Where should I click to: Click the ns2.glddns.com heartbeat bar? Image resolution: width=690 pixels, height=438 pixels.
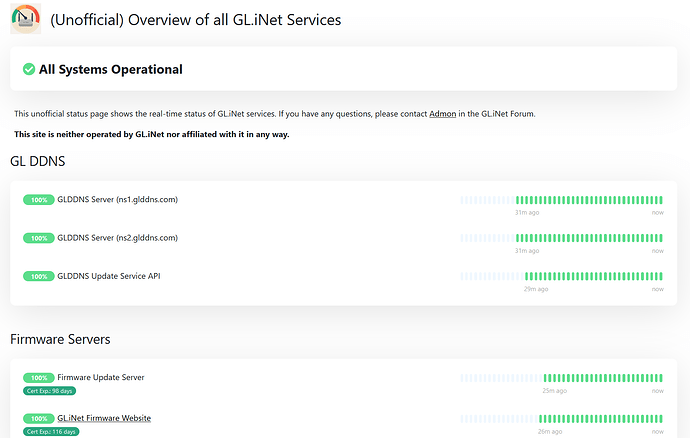coord(562,238)
